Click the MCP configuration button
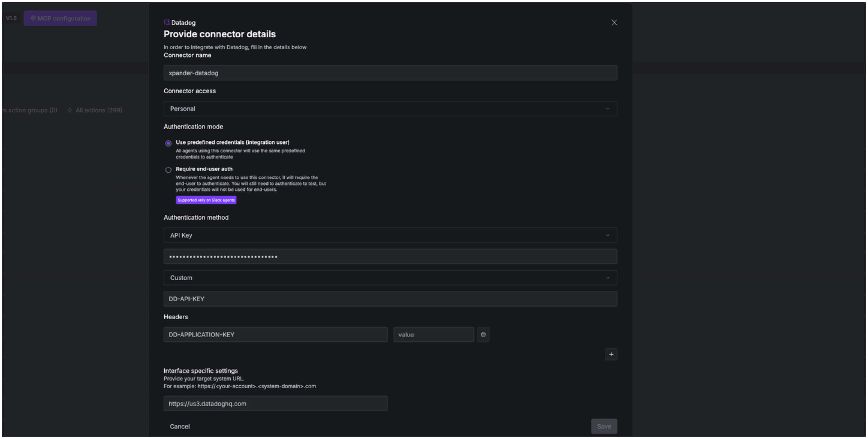This screenshot has height=439, width=868. click(x=60, y=18)
